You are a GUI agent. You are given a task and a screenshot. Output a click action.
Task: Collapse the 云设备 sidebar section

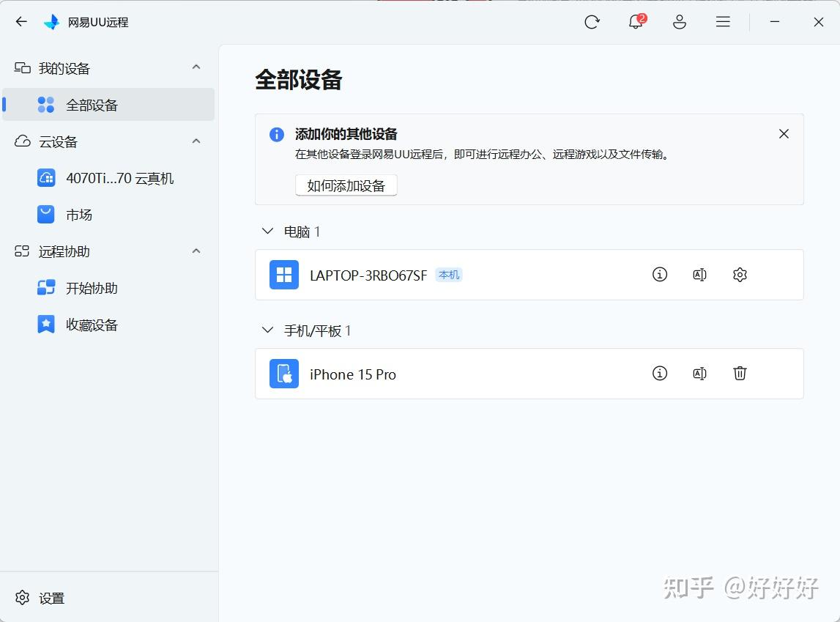(x=196, y=141)
